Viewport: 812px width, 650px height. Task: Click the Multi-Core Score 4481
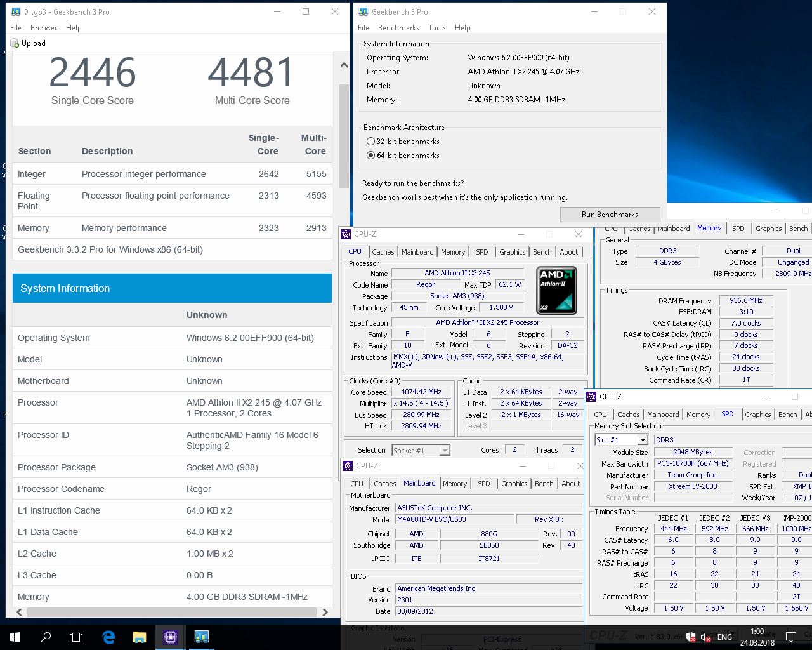[x=252, y=72]
